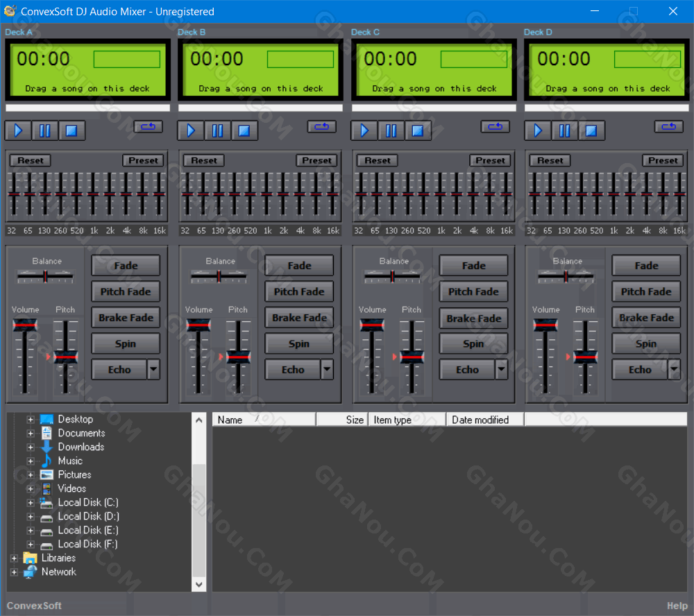Click the Music folder icon in tree

tap(46, 461)
